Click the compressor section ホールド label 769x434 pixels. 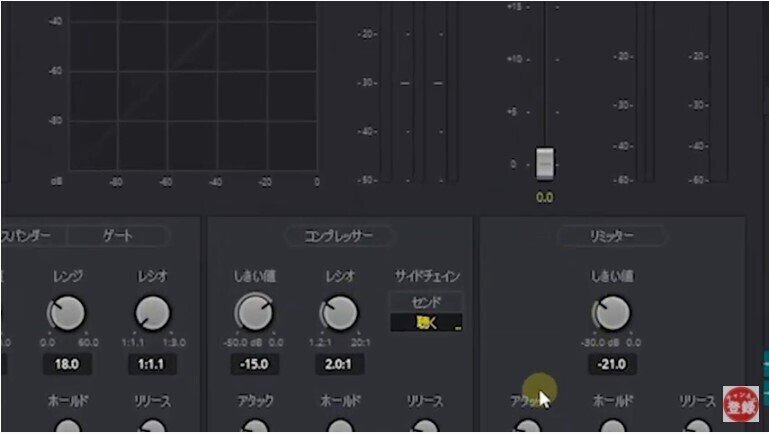tap(340, 401)
